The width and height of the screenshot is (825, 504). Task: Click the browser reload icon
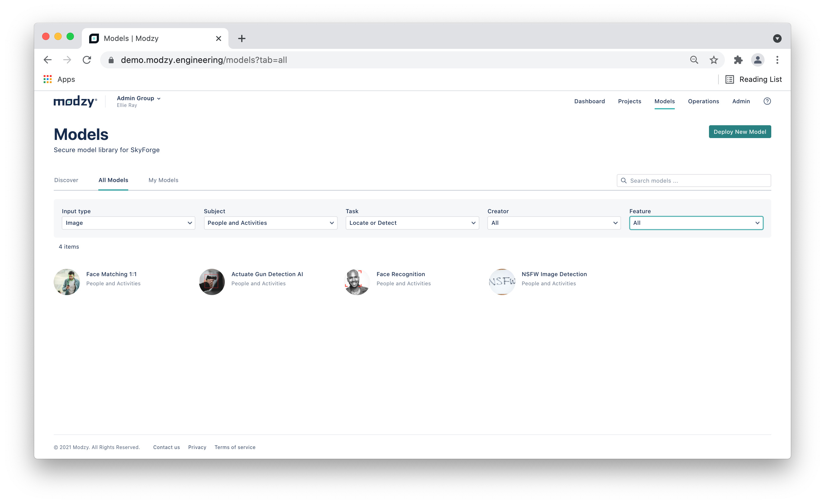pos(87,60)
